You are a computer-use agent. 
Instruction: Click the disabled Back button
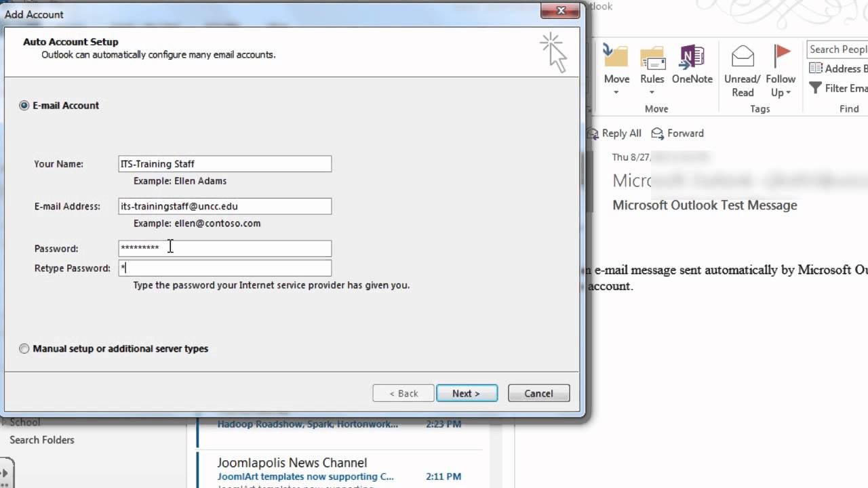[403, 394]
